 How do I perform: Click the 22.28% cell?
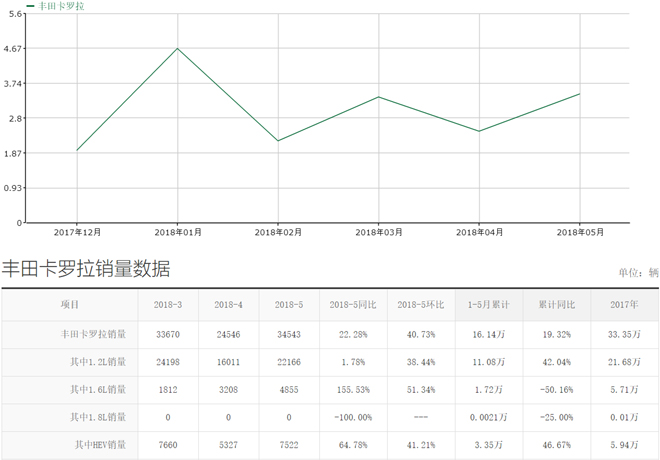(353, 335)
